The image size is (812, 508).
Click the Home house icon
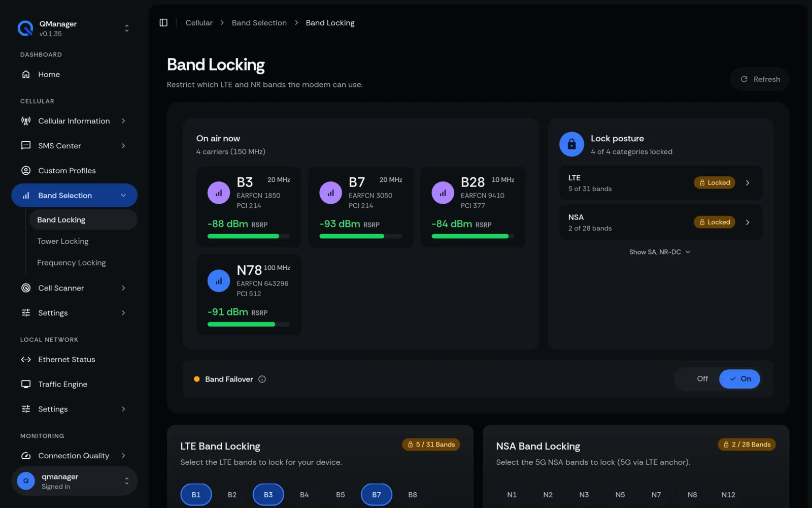click(x=26, y=75)
